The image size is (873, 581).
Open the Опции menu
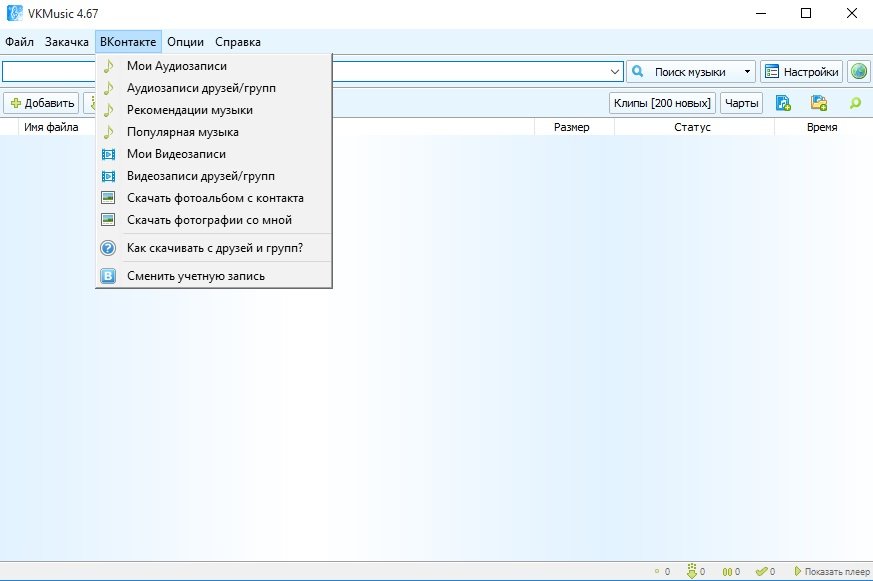[x=185, y=42]
